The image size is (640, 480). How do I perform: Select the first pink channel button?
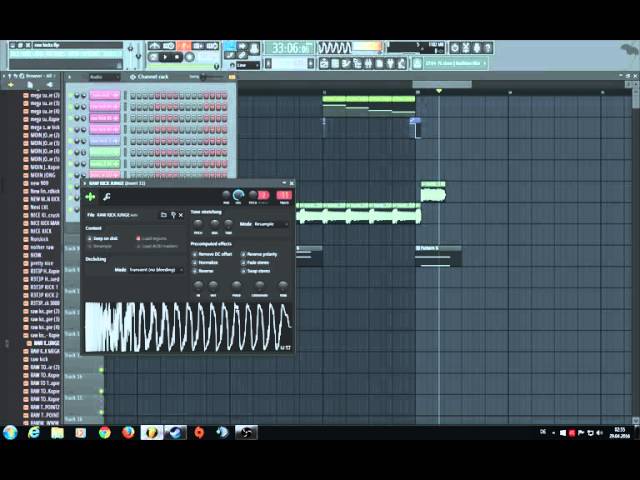[104, 95]
